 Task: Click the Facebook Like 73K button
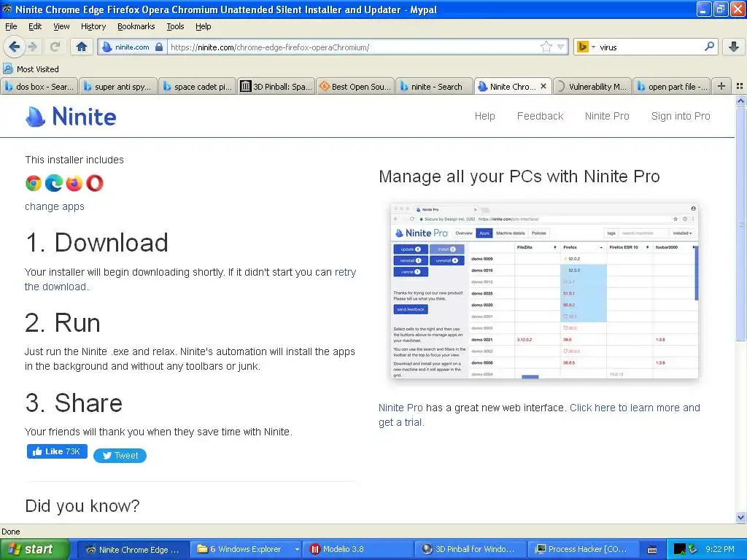(x=57, y=451)
